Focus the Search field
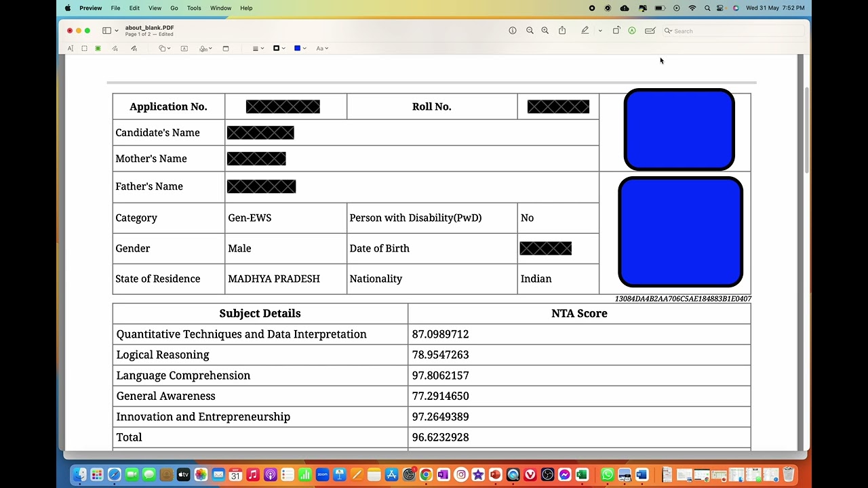 [x=732, y=31]
